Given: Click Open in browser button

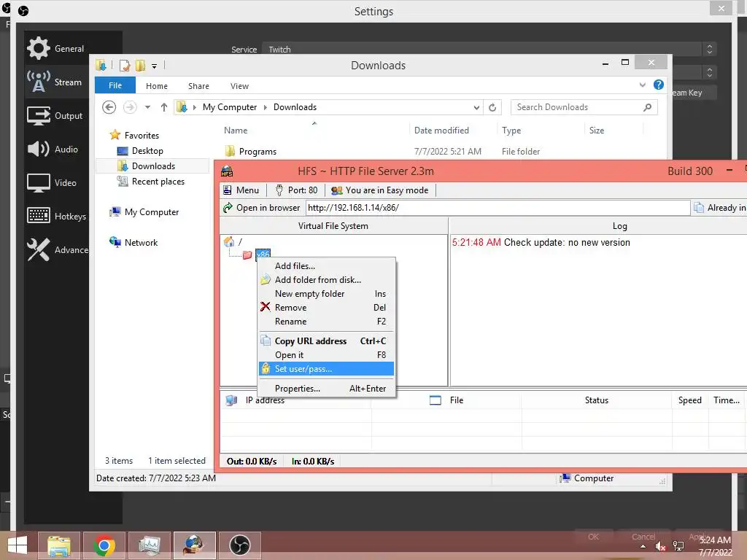Looking at the screenshot, I should click(262, 208).
